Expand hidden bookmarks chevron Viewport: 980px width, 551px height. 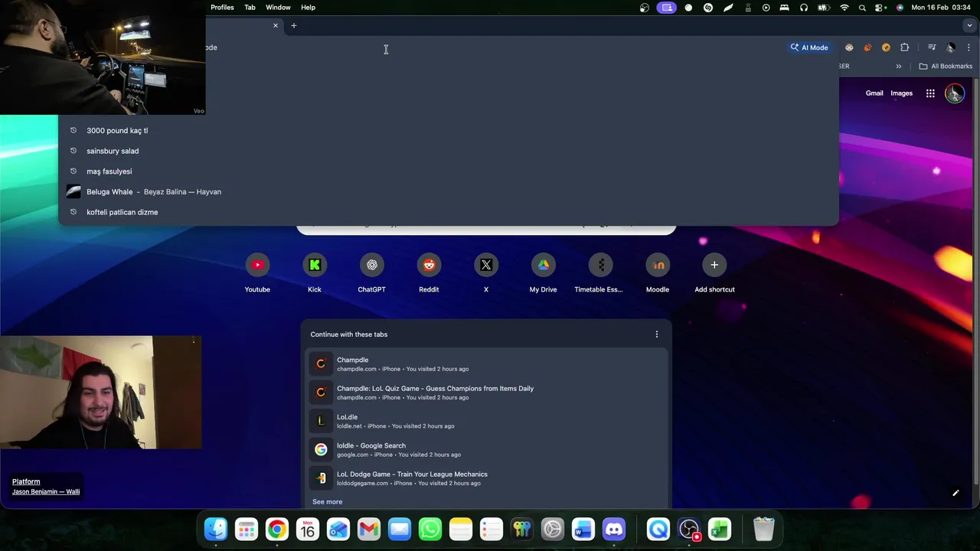(x=899, y=67)
